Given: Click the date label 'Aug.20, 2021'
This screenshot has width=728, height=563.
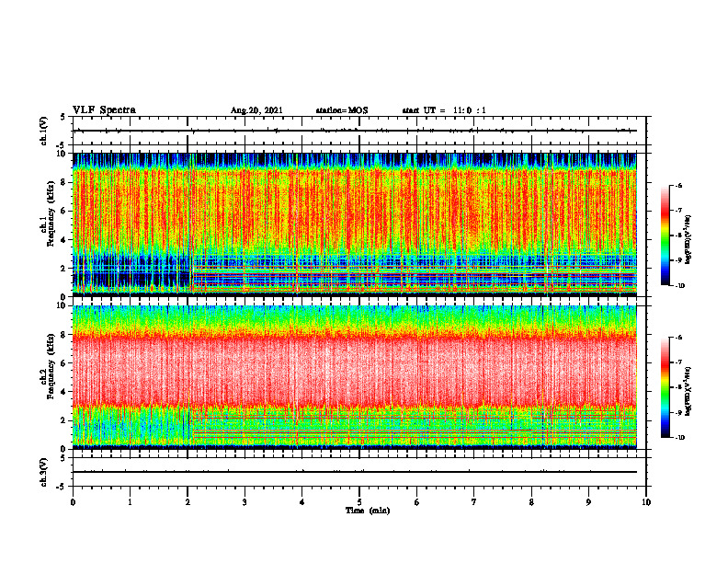Looking at the screenshot, I should pyautogui.click(x=256, y=110).
